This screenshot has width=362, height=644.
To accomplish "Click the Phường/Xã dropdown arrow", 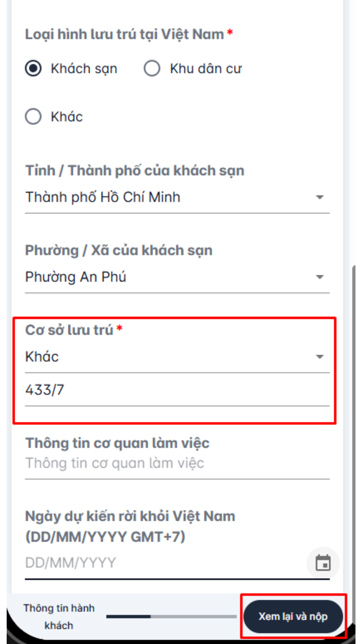I will click(319, 277).
